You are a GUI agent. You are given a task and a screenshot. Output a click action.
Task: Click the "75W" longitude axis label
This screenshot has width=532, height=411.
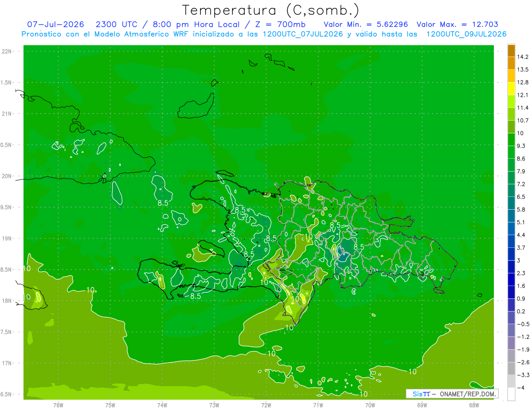point(110,405)
